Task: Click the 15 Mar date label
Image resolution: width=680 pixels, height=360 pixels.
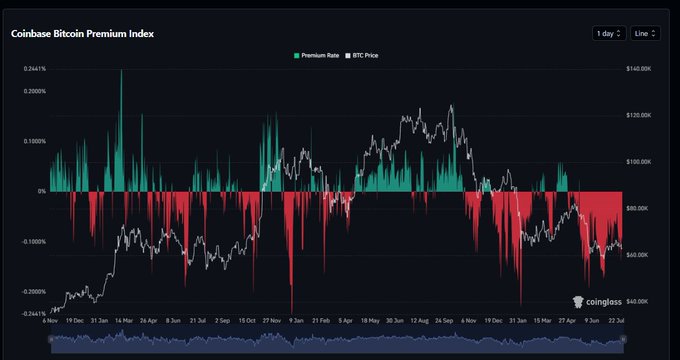Action: pos(543,321)
